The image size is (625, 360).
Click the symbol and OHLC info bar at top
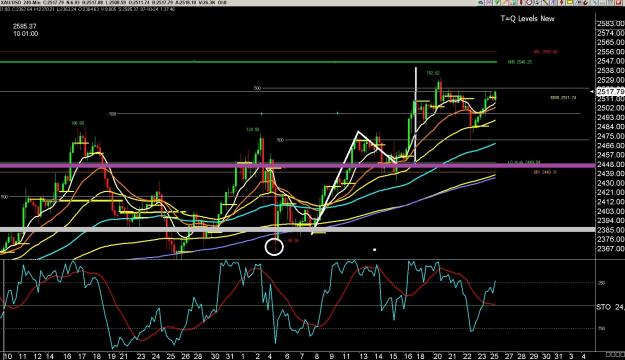click(114, 2)
